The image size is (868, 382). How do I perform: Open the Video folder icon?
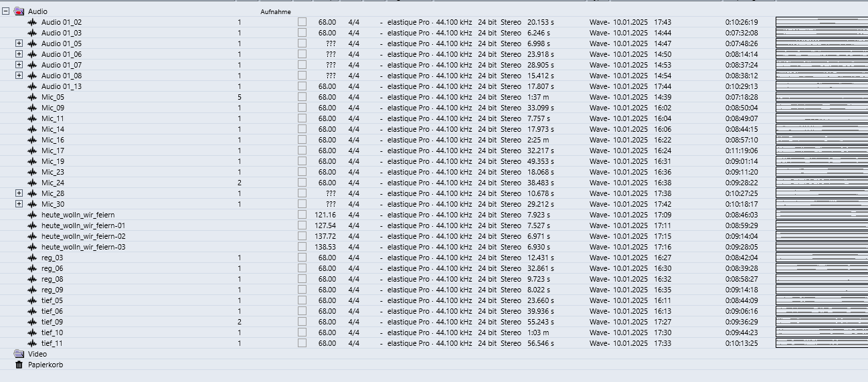click(19, 354)
